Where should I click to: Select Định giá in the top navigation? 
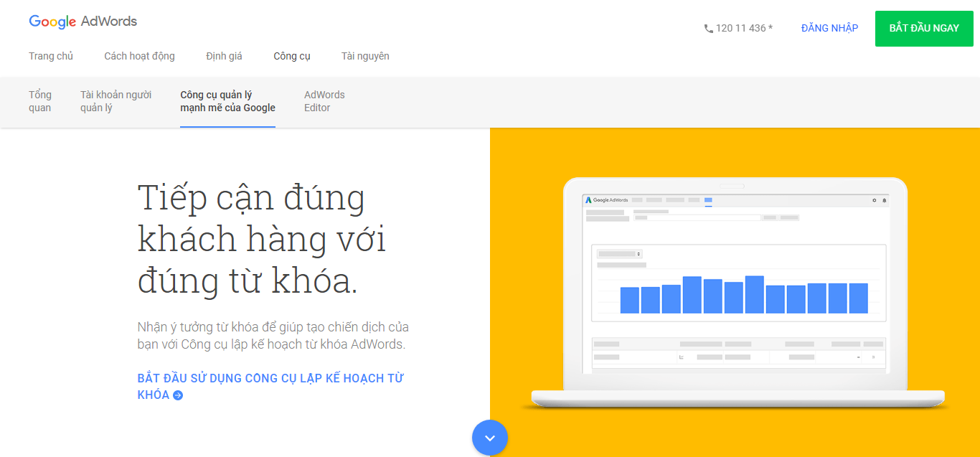click(224, 56)
